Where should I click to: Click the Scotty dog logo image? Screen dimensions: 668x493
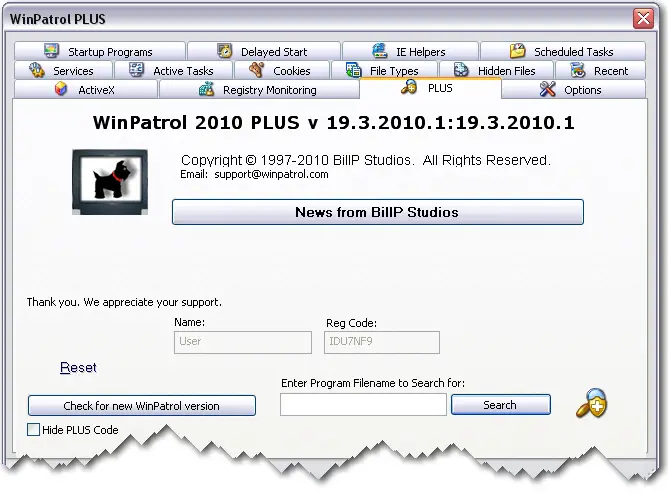click(x=110, y=182)
